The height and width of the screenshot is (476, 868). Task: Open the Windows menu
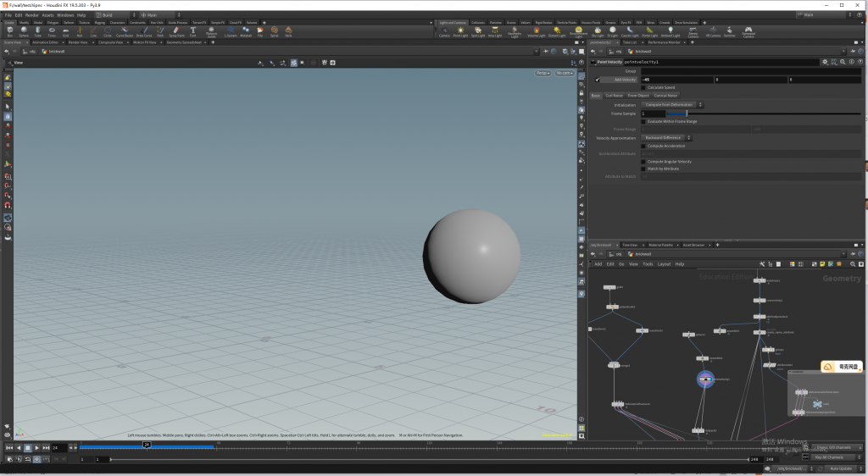coord(65,15)
